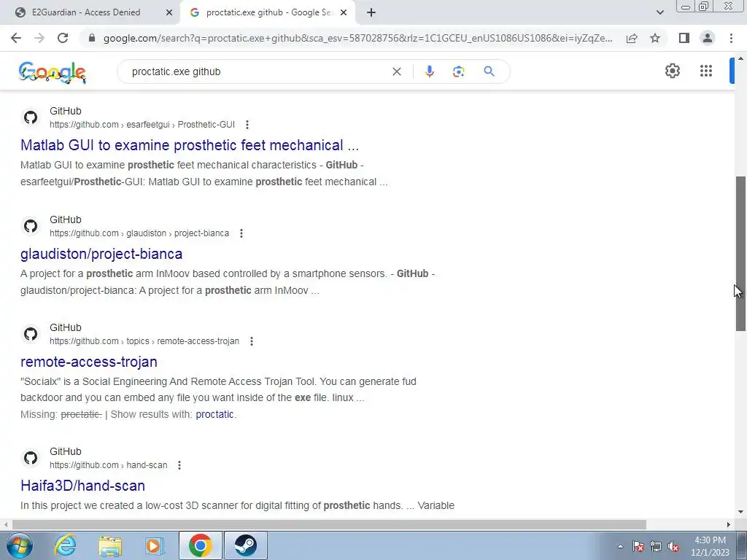Open options for project-bianca result
This screenshot has width=747, height=560.
point(241,233)
